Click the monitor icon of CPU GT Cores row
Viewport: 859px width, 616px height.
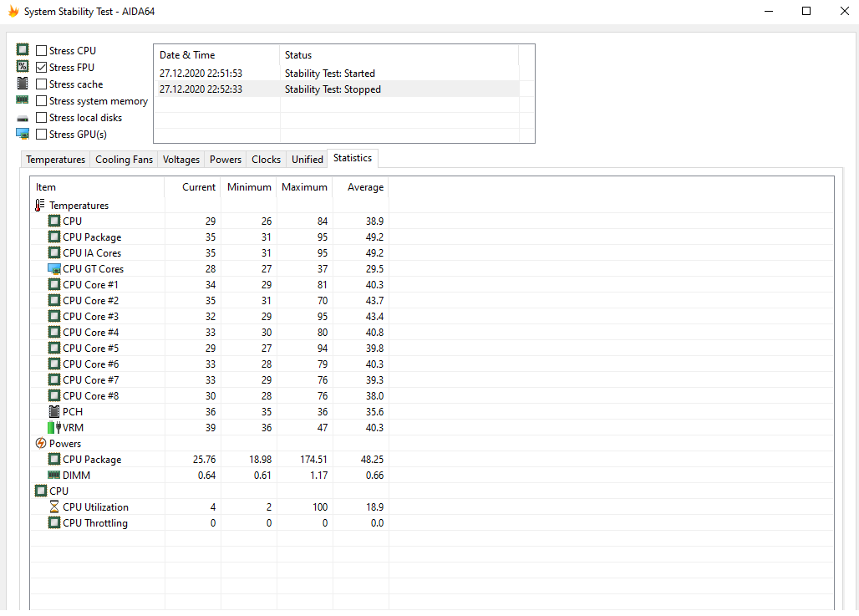tap(54, 268)
